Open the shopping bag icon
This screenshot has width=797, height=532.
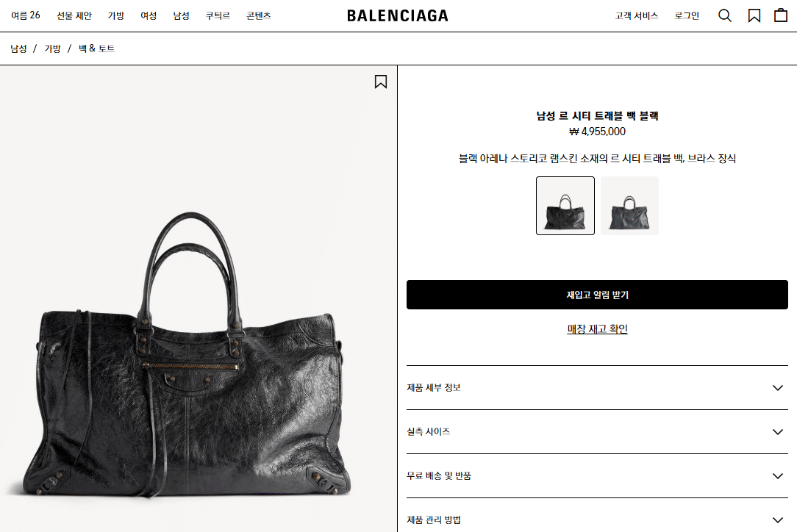(781, 15)
